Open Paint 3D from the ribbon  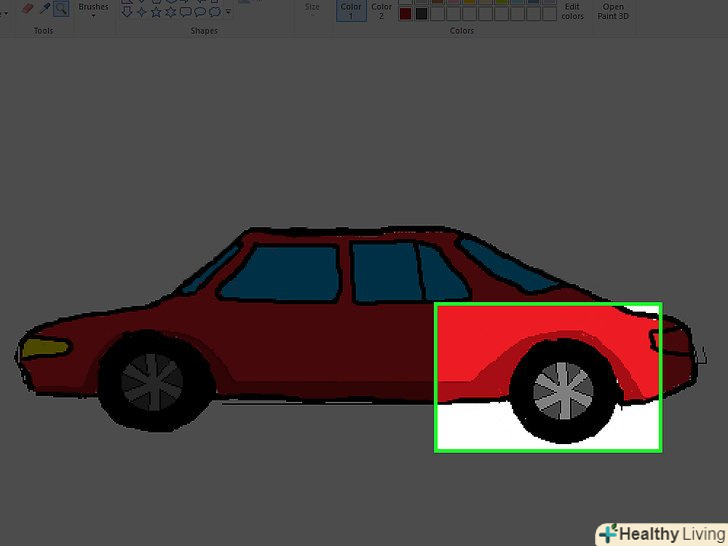612,11
